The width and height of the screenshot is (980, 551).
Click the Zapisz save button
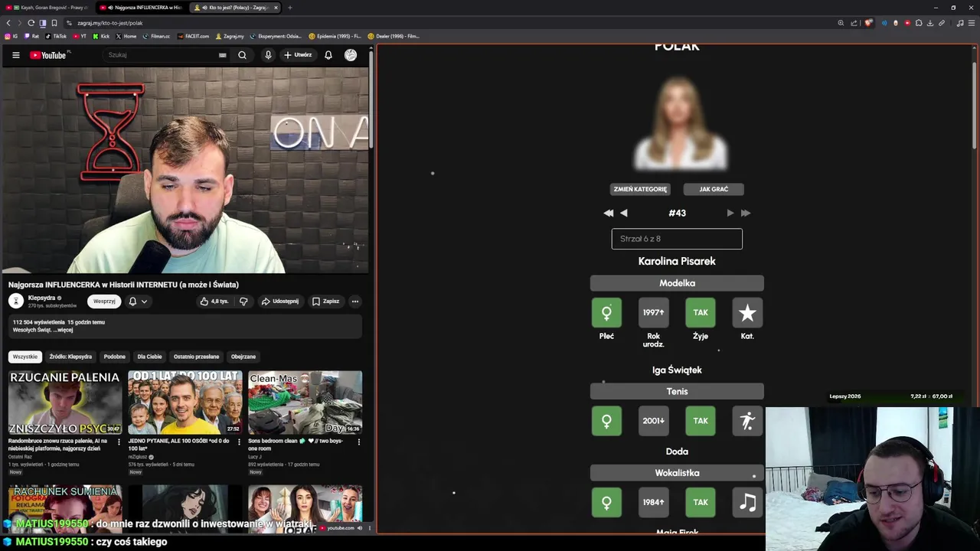[326, 302]
